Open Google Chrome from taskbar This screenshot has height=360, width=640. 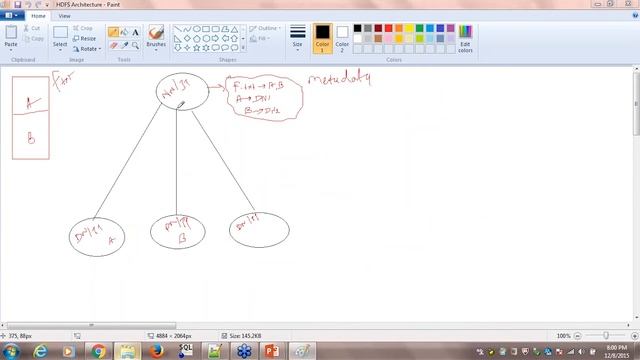[x=98, y=351]
